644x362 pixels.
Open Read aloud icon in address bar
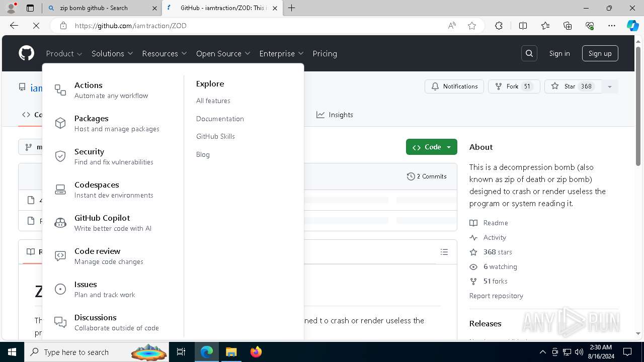[452, 26]
